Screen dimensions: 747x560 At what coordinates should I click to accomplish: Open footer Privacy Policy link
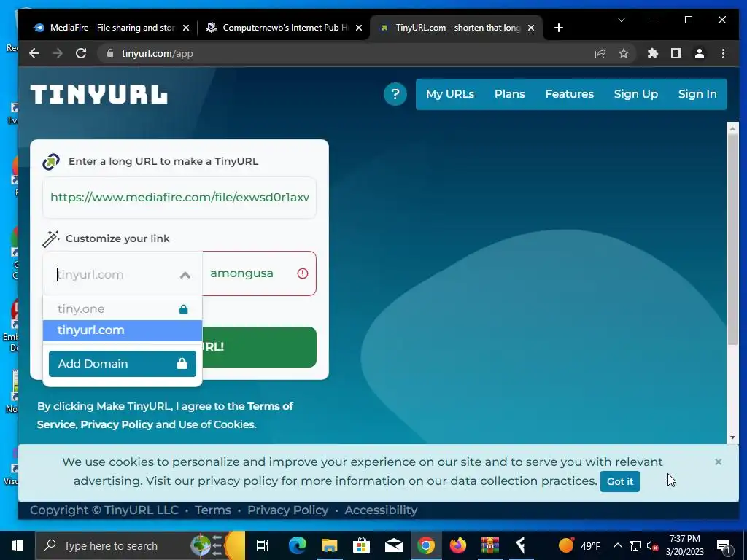click(287, 510)
